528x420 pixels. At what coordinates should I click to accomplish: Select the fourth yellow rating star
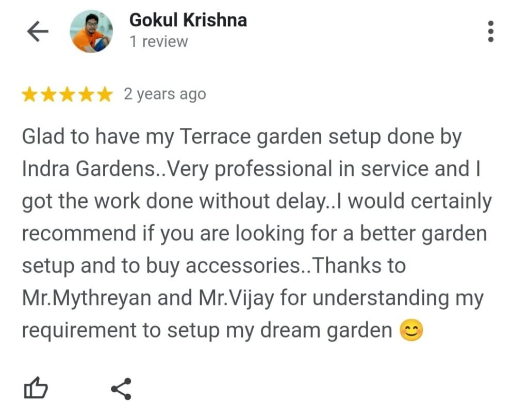[86, 94]
